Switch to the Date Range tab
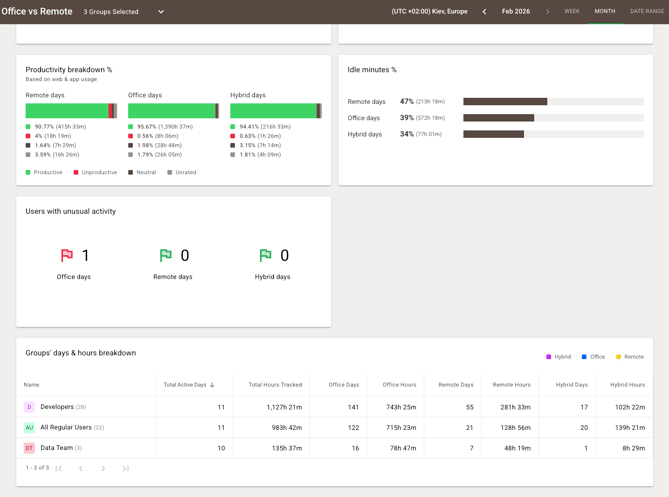Image resolution: width=669 pixels, height=497 pixels. pyautogui.click(x=648, y=12)
